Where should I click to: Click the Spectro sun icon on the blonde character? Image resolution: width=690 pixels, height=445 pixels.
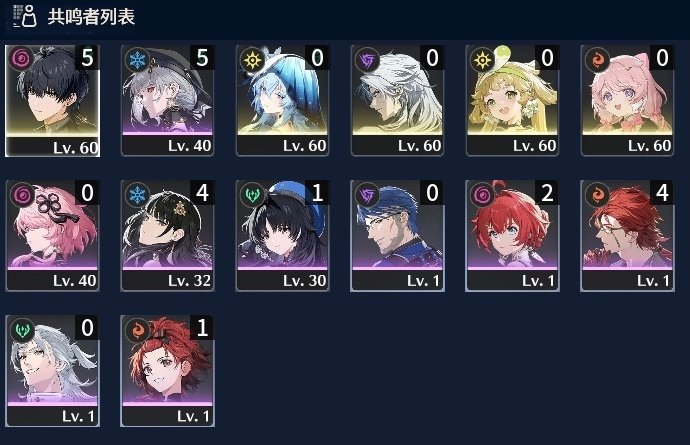(x=482, y=59)
